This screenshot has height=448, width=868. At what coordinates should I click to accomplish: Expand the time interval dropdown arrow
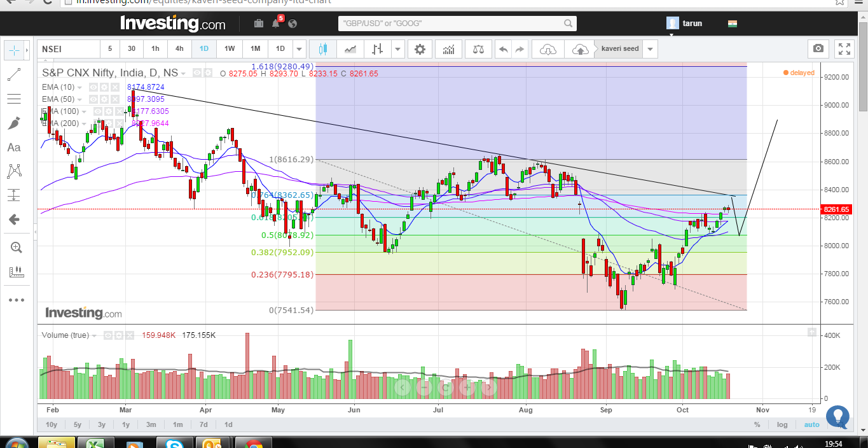300,49
